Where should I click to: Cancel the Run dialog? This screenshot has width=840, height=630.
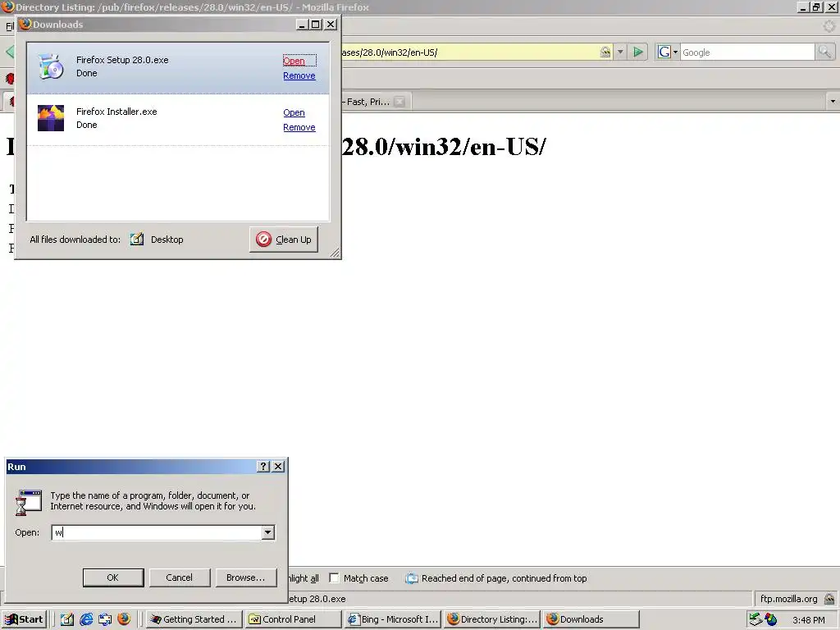pos(180,577)
